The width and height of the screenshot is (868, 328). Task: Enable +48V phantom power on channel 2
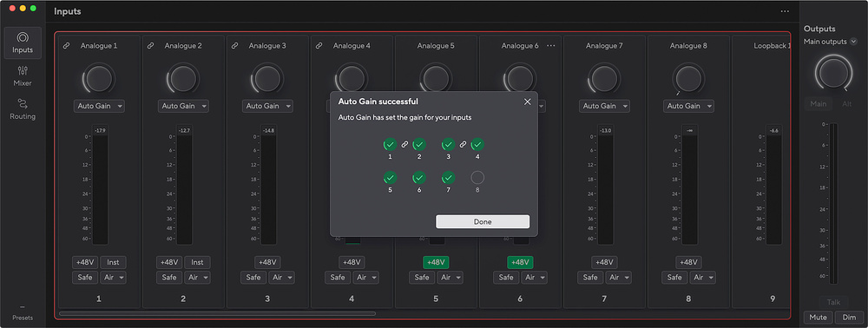pos(169,262)
